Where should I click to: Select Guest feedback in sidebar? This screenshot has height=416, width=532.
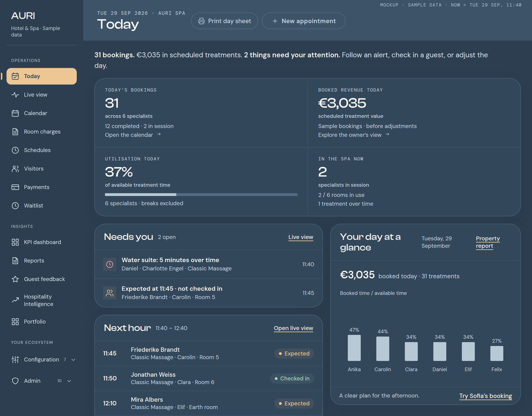(41, 279)
